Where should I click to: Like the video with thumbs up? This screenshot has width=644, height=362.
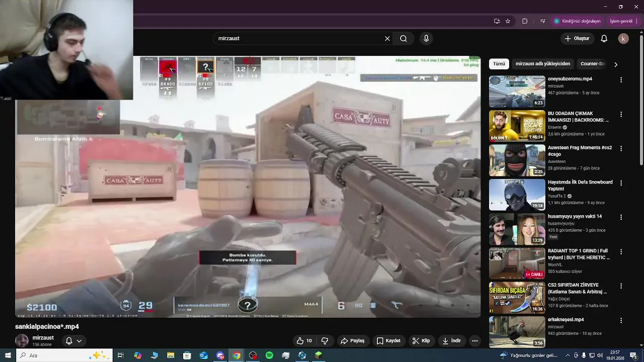coord(304,341)
